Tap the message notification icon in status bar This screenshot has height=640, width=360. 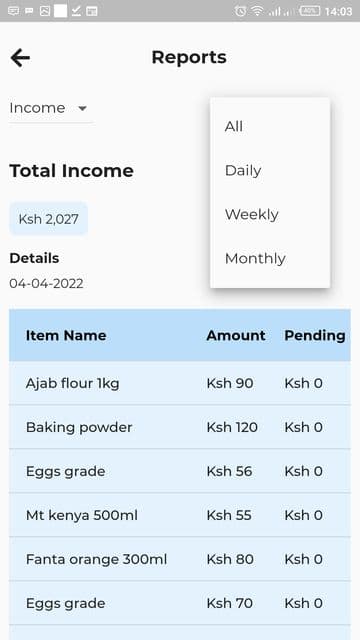click(13, 11)
